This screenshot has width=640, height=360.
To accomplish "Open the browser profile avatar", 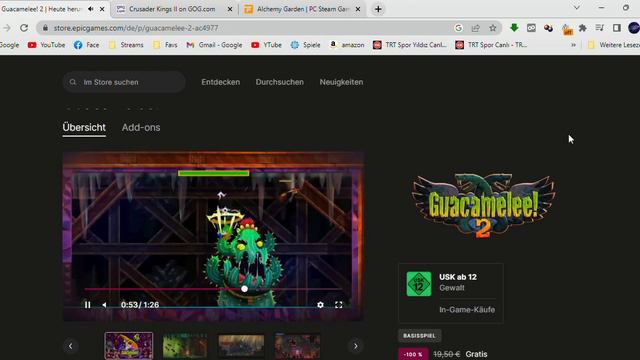I will [634, 28].
